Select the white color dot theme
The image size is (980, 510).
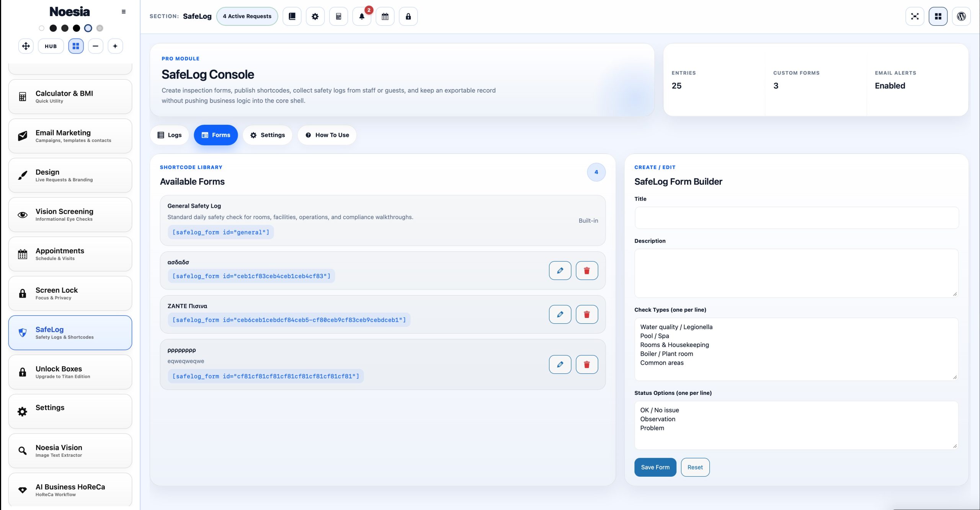click(42, 28)
